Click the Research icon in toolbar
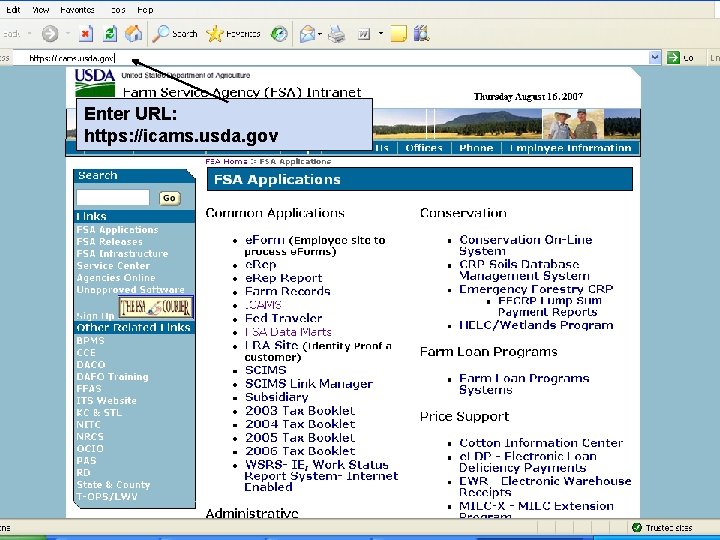The height and width of the screenshot is (540, 720). point(421,34)
